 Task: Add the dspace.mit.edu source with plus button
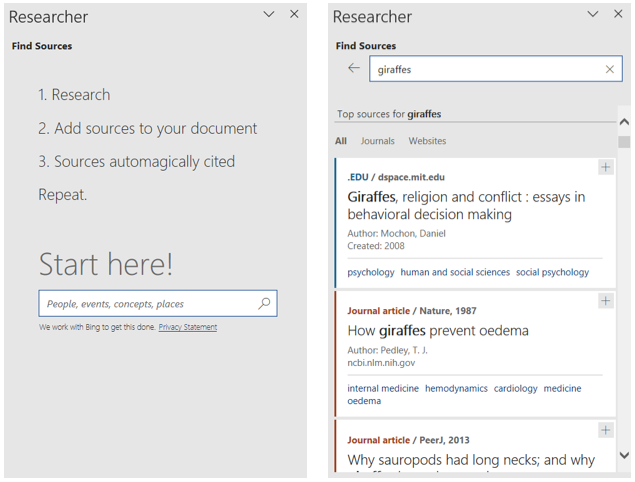tap(605, 167)
